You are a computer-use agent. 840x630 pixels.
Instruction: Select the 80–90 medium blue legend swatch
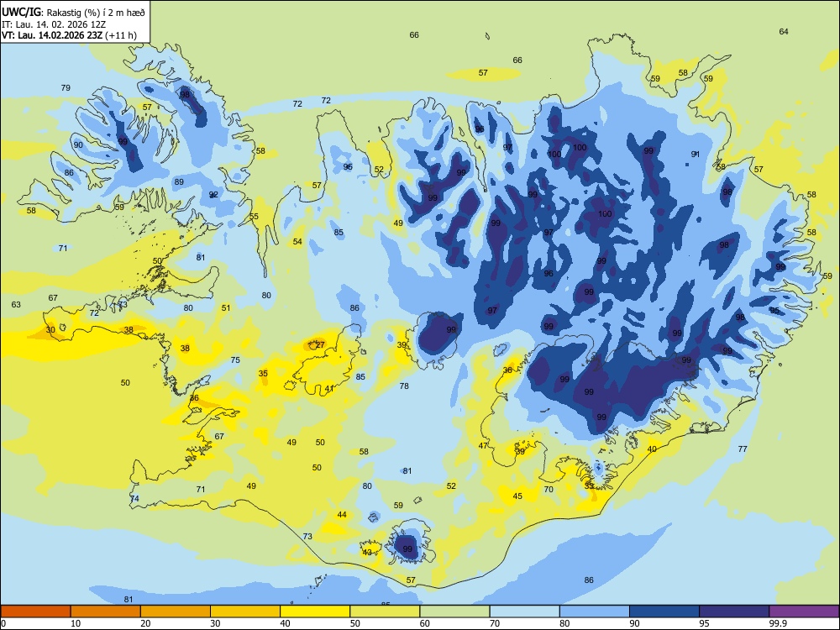pos(594,612)
